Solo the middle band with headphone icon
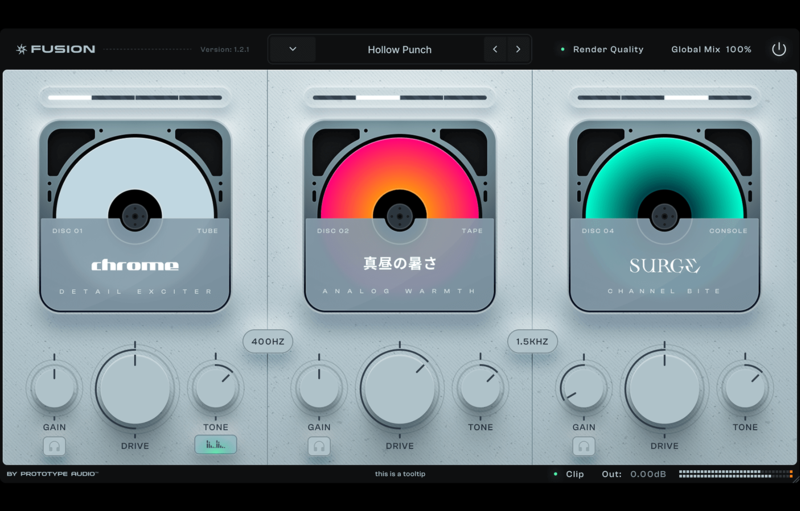The image size is (800, 511). (x=319, y=446)
